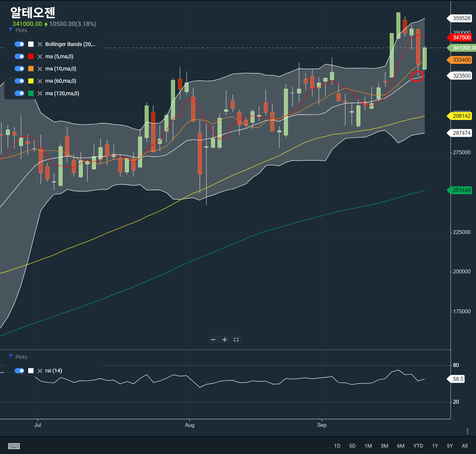Turn off the ma (120,ma,0) switch
Image resolution: width=476 pixels, height=454 pixels.
coord(19,93)
